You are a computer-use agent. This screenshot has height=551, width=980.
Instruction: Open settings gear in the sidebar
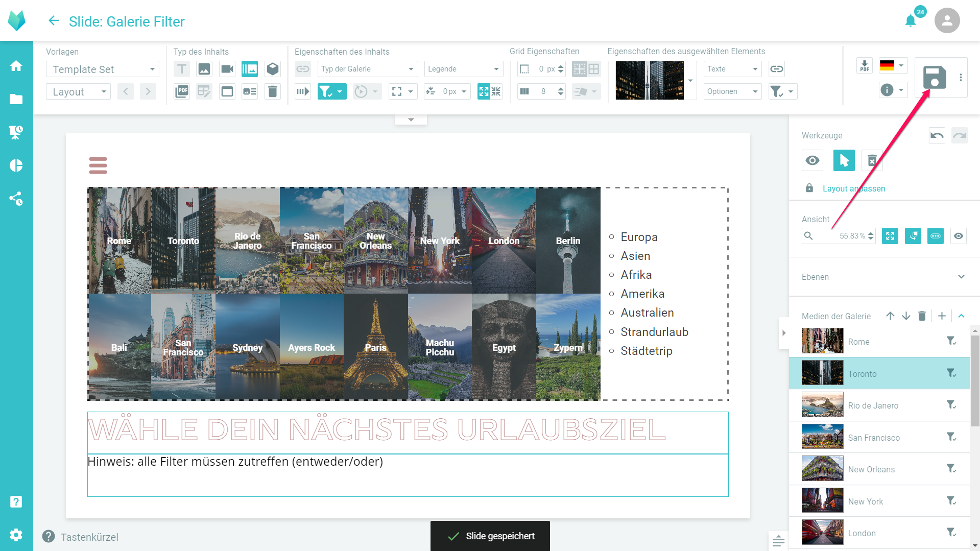coord(16,535)
